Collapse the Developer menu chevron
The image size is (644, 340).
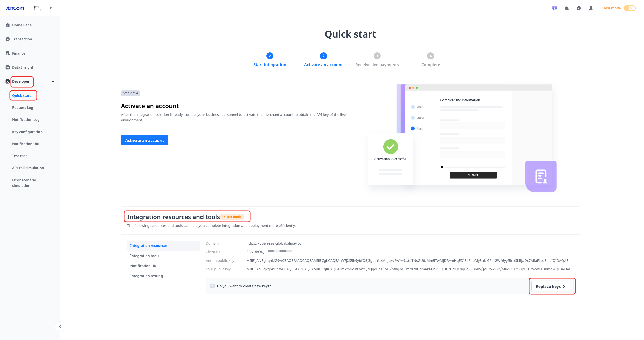53,81
